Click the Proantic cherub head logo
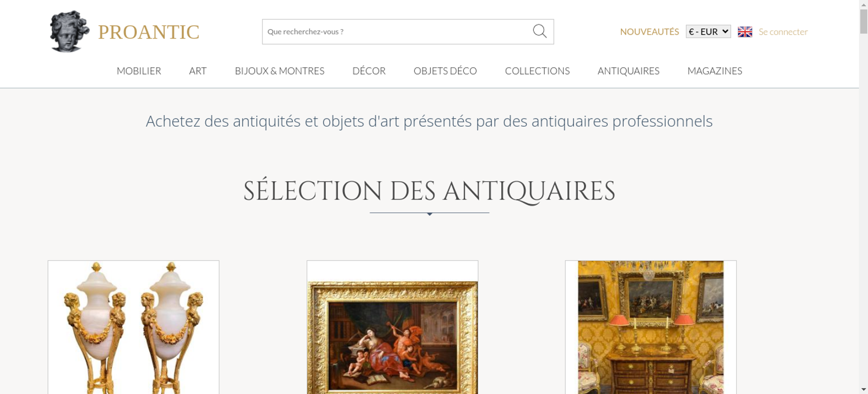The height and width of the screenshot is (394, 868). (69, 32)
